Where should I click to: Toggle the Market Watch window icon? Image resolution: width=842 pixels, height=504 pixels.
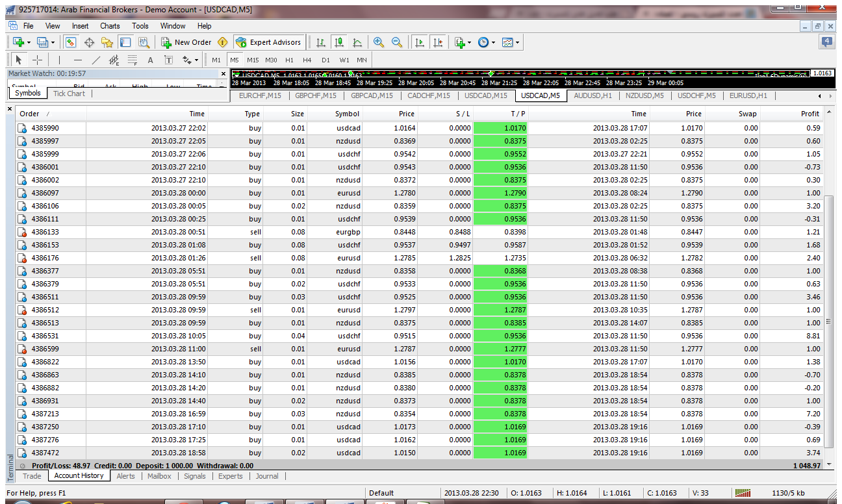pyautogui.click(x=71, y=42)
